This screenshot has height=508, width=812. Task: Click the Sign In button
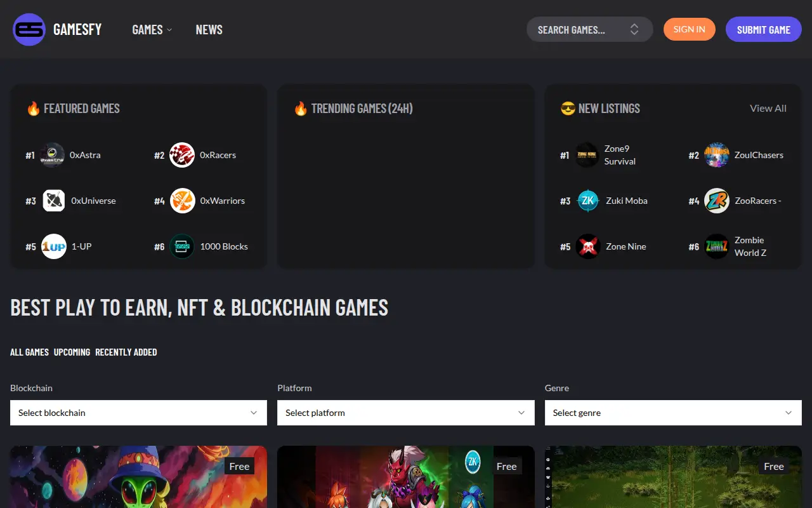(x=690, y=29)
